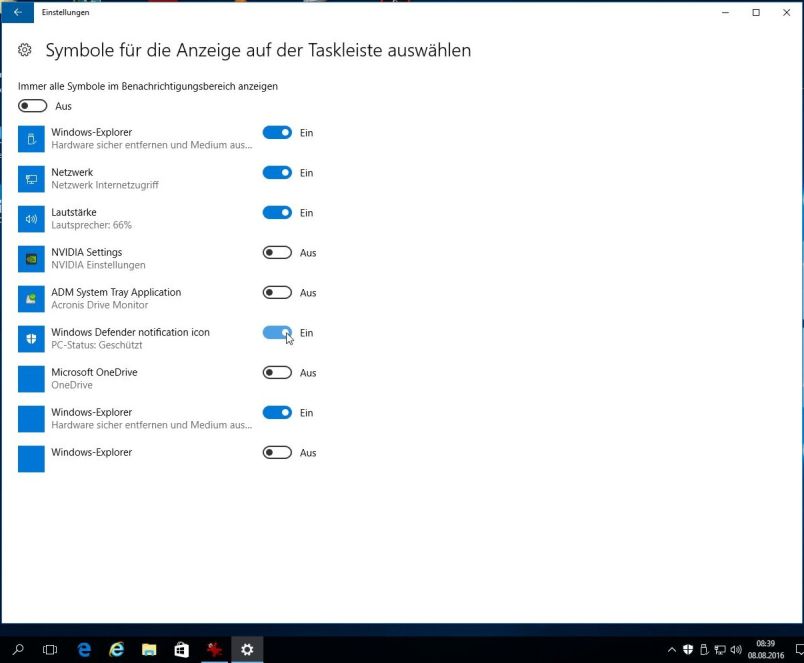
Task: Open the Action Center notification icon
Action: tap(796, 649)
